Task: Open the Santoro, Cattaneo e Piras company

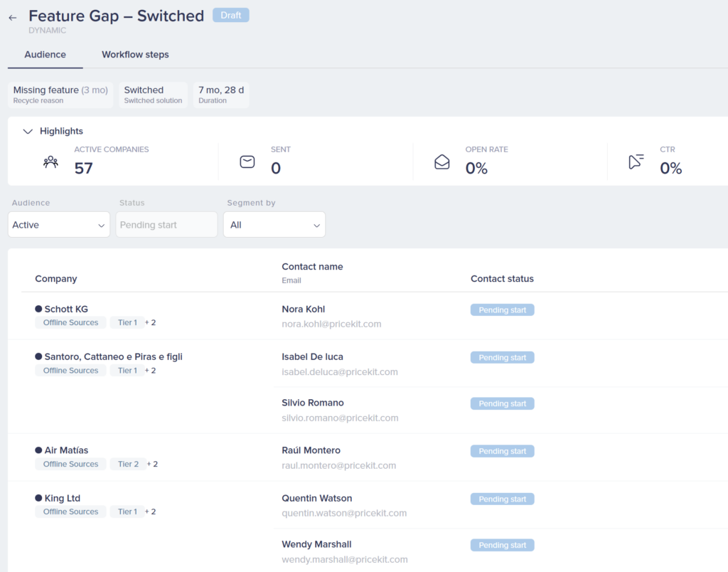Action: pyautogui.click(x=113, y=356)
